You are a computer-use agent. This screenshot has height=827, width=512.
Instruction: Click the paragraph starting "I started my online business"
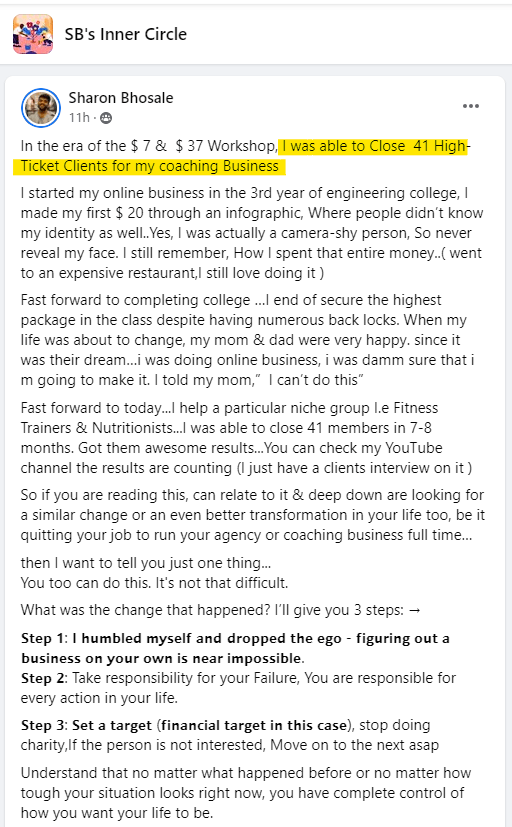click(x=252, y=233)
